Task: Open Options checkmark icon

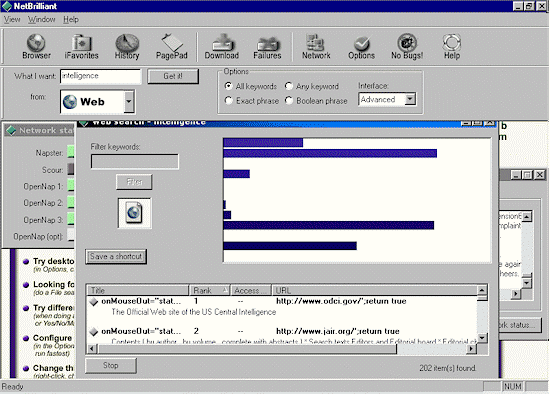Action: (x=361, y=47)
